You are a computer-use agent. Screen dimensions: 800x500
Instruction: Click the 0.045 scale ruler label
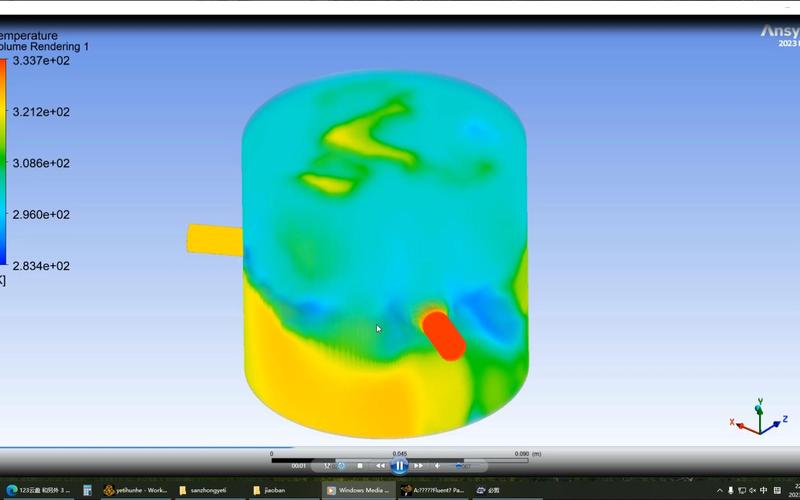pos(399,454)
